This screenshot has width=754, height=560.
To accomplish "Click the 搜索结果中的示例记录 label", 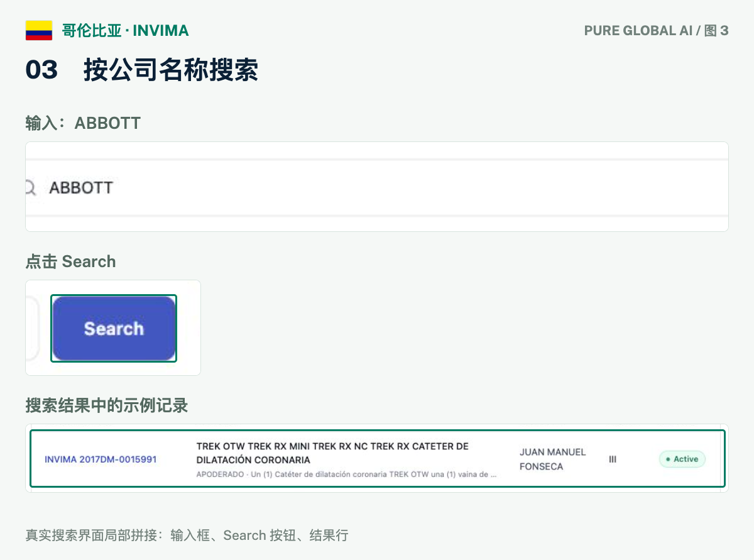I will (107, 405).
